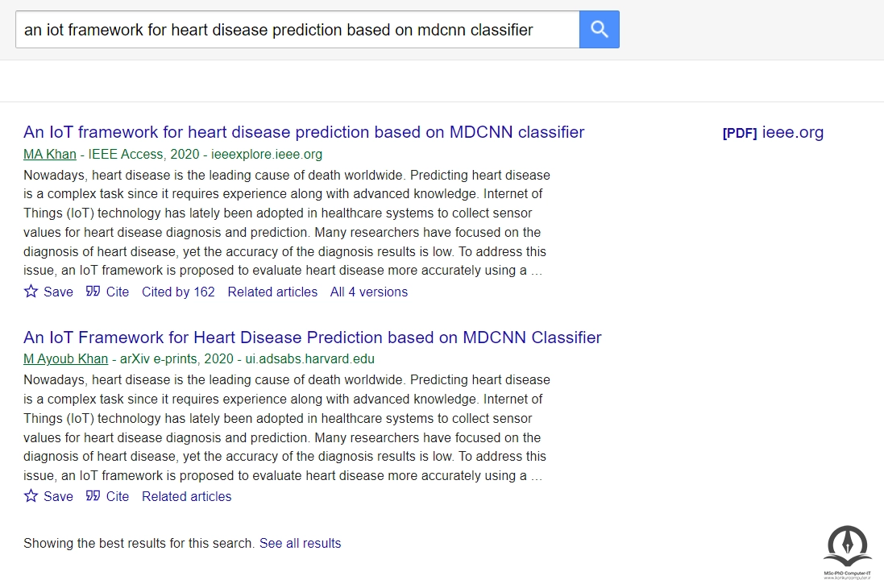Open the first IEEE Access result title
Viewport: 884px width, 588px height.
pos(304,132)
